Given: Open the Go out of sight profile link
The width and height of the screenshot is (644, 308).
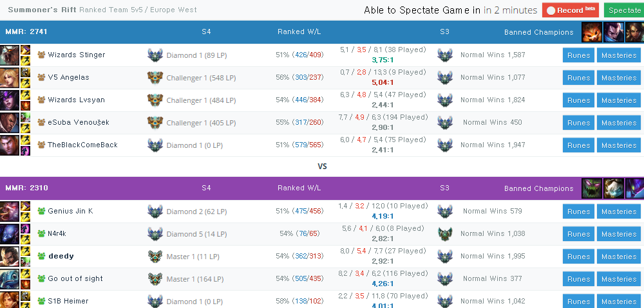Looking at the screenshot, I should point(75,278).
